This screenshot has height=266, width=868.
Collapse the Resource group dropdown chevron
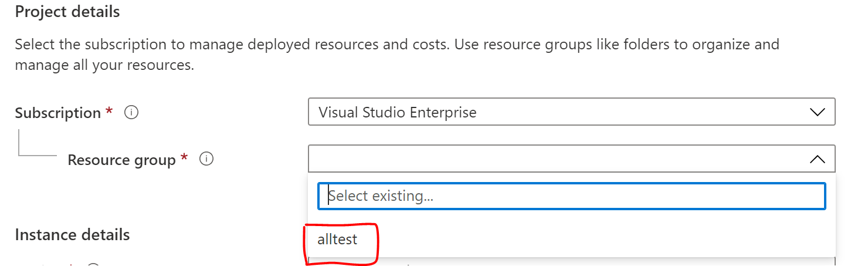point(817,159)
